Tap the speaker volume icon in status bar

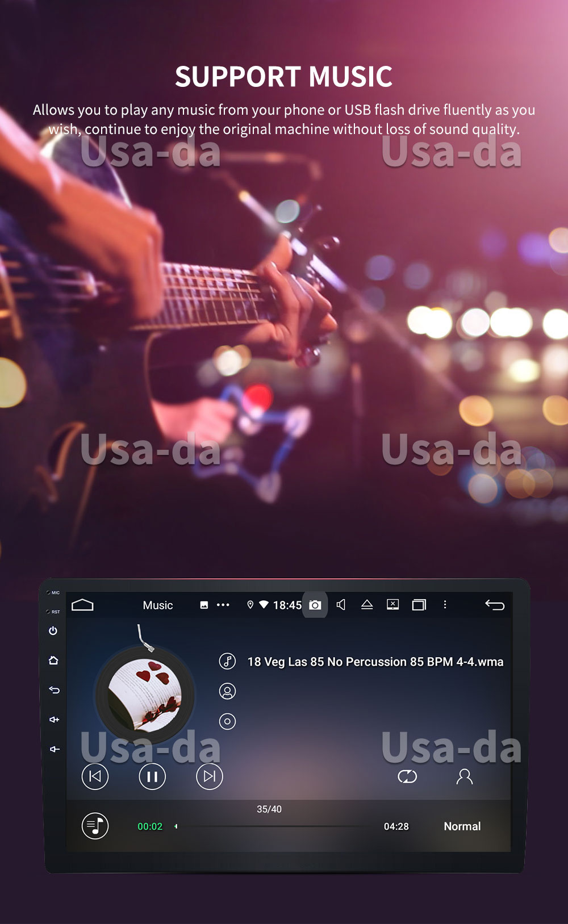pos(341,605)
